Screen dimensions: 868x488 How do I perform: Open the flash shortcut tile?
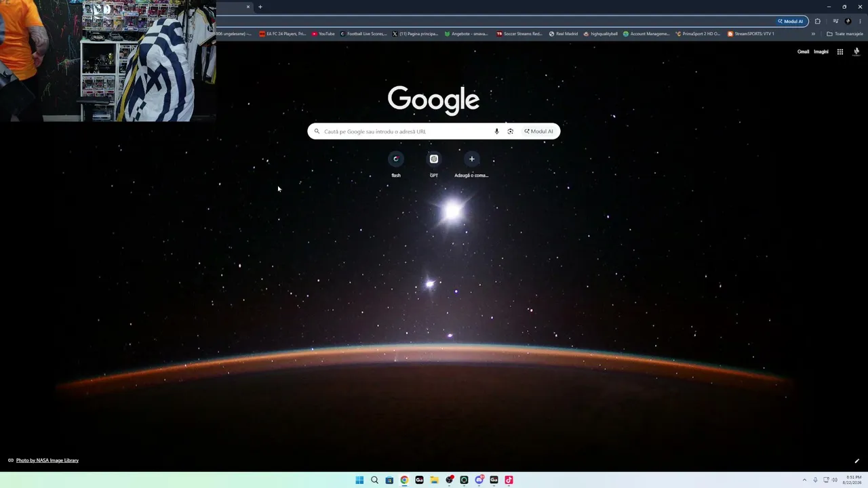[396, 165]
